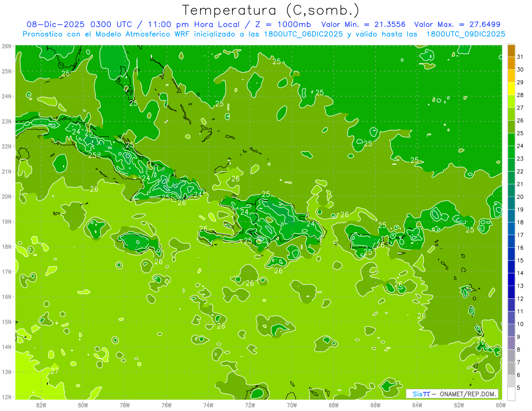Select "Valor Min. = 21.3556" in the header
This screenshot has width=532, height=411.
click(363, 24)
